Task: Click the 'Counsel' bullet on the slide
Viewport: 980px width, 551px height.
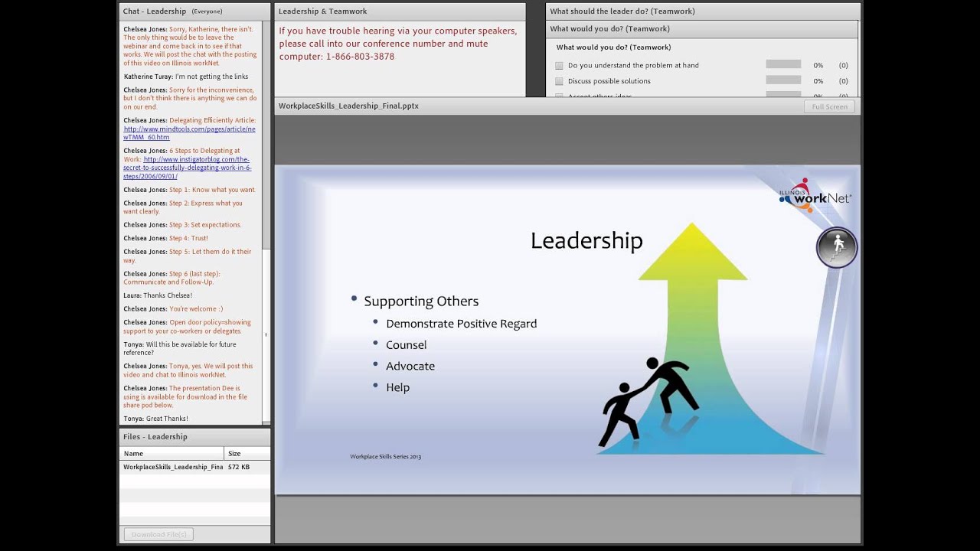Action: (x=407, y=345)
